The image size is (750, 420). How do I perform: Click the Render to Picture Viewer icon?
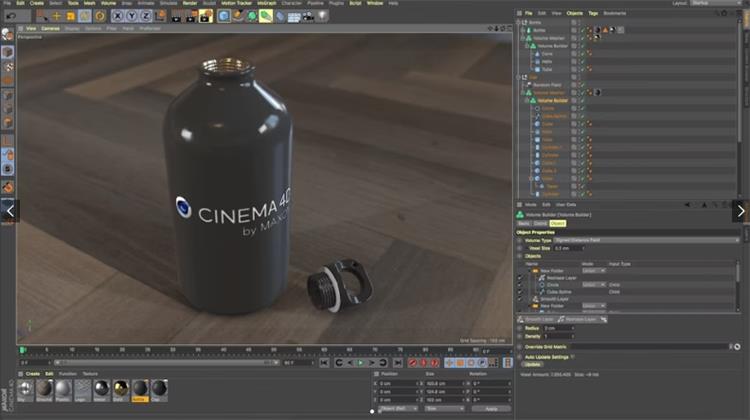192,16
